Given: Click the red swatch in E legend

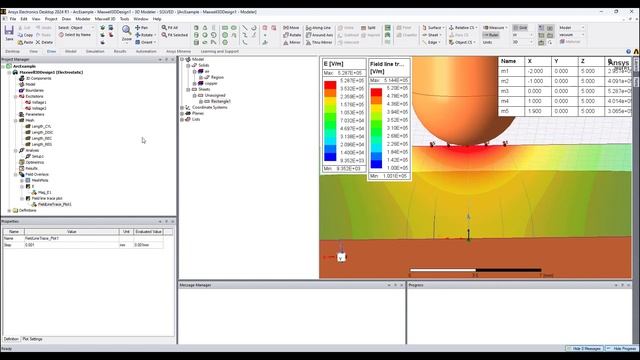Looking at the screenshot, I should [330, 85].
